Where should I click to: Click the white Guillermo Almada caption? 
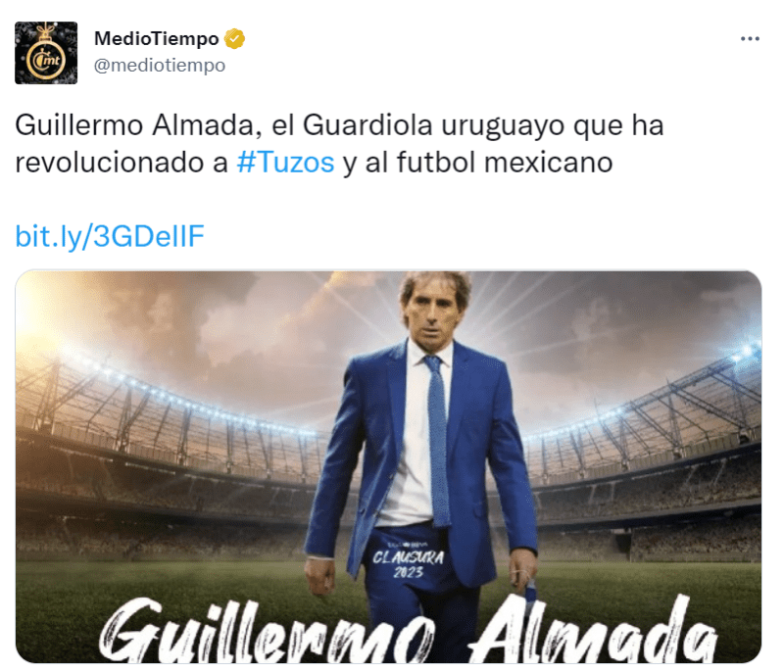click(409, 631)
